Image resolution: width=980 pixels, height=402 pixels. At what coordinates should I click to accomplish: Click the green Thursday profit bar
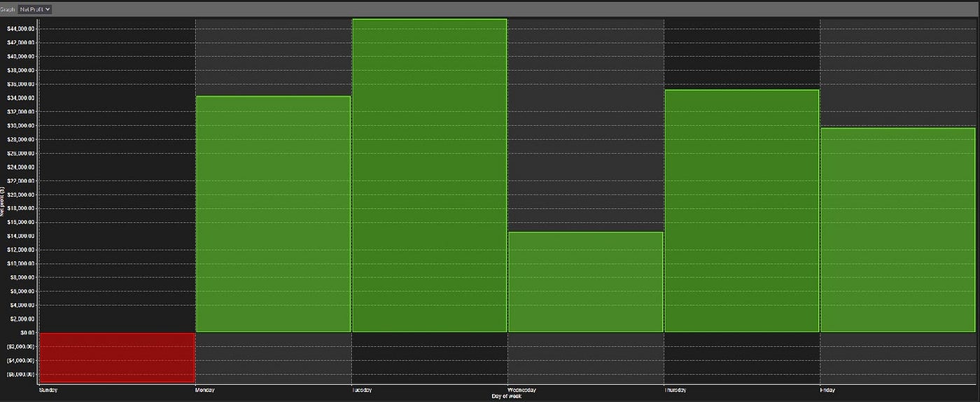(742, 211)
